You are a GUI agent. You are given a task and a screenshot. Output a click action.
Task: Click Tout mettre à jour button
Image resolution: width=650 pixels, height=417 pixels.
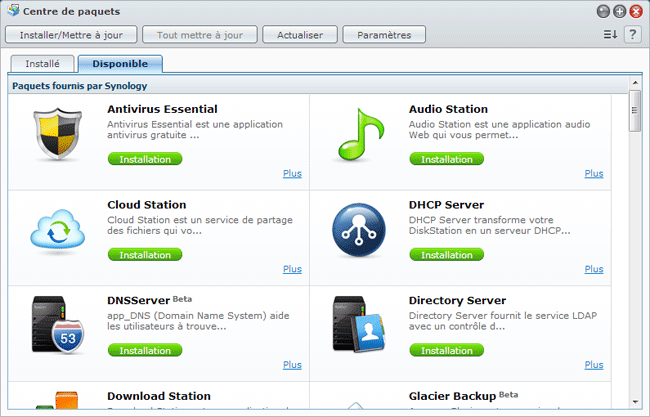coord(200,35)
